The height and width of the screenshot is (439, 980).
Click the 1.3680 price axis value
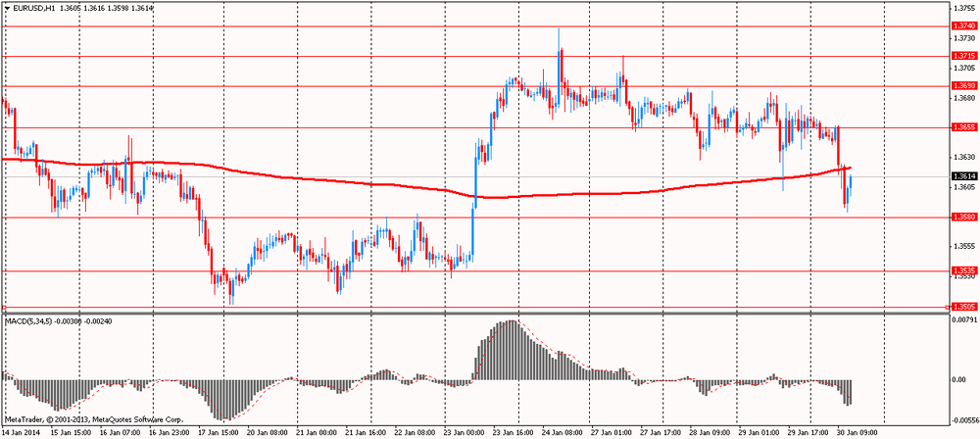coord(962,98)
